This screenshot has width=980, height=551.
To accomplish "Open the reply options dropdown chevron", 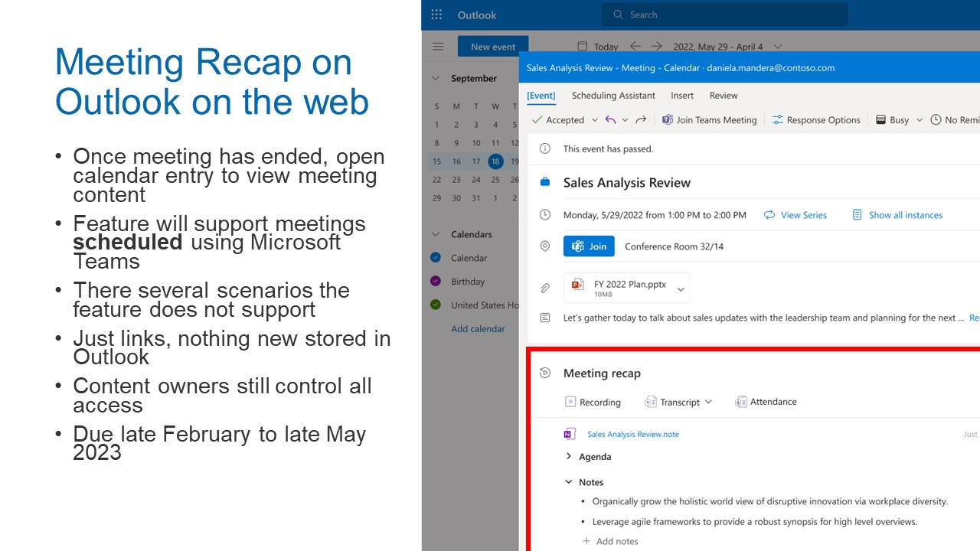I will [625, 120].
